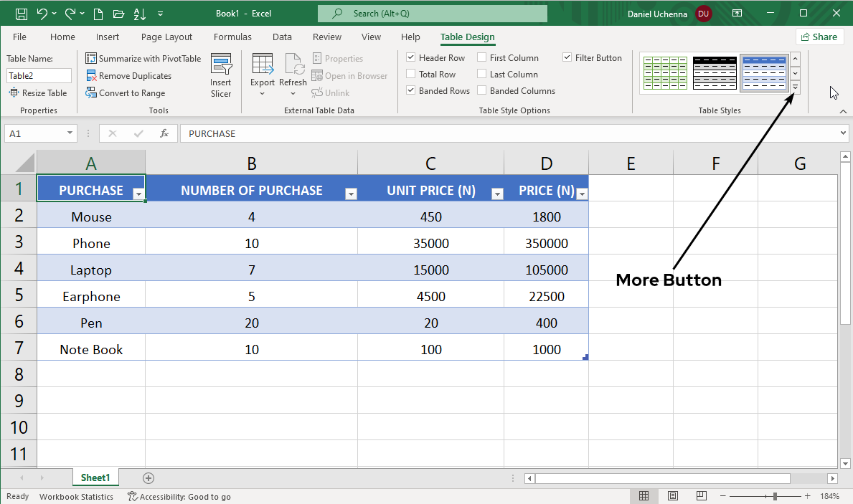The image size is (853, 504).
Task: Open the Table Styles More button
Action: [794, 86]
